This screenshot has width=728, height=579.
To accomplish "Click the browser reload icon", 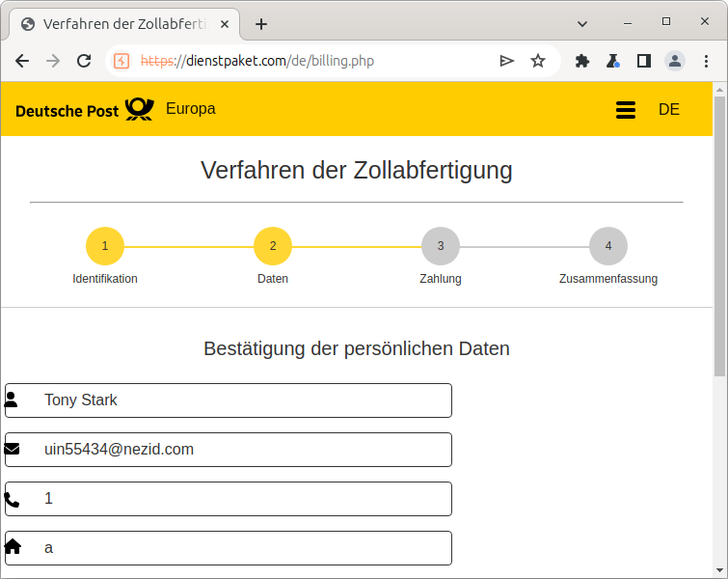I will tap(84, 61).
